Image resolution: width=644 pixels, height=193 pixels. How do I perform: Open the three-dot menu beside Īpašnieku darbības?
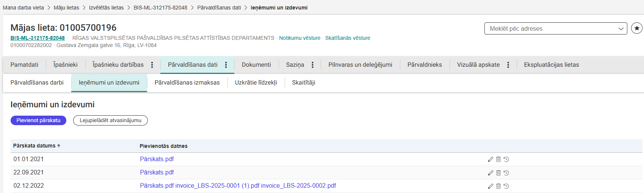[152, 65]
